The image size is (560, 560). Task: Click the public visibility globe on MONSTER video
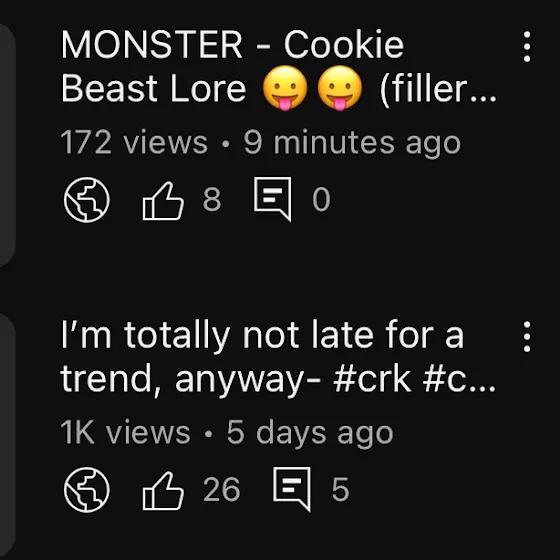tap(87, 199)
